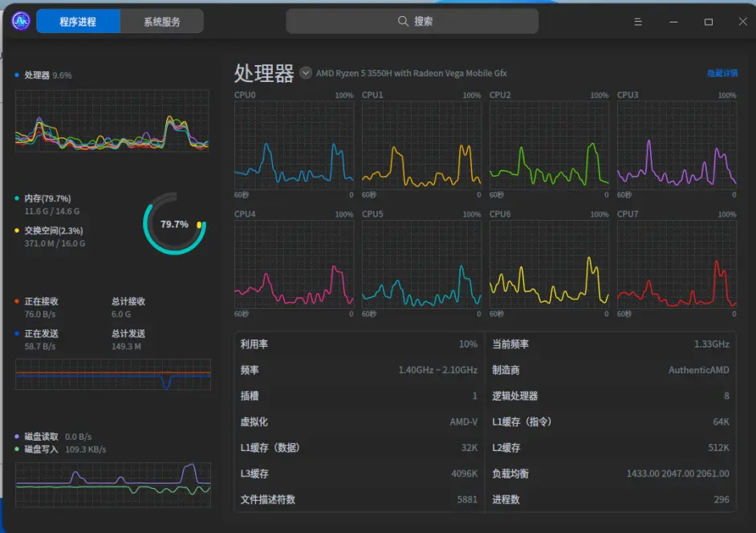Click the L1缓存（数据） 32K row
Screen dimensions: 756x533
click(360, 448)
